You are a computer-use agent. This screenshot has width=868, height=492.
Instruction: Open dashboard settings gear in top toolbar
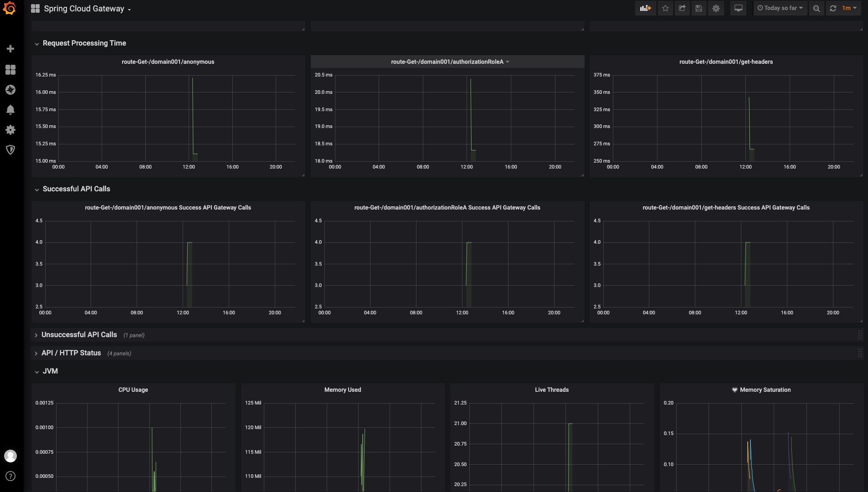point(716,8)
